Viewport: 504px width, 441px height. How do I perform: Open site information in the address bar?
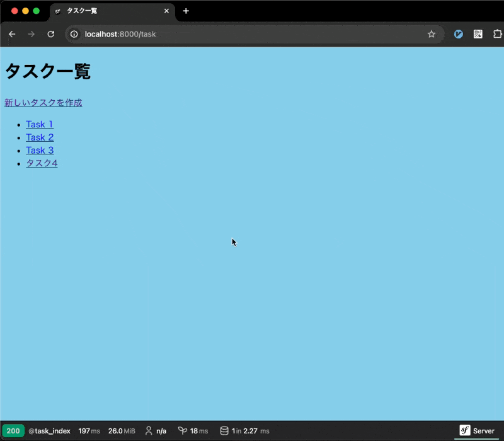point(74,35)
